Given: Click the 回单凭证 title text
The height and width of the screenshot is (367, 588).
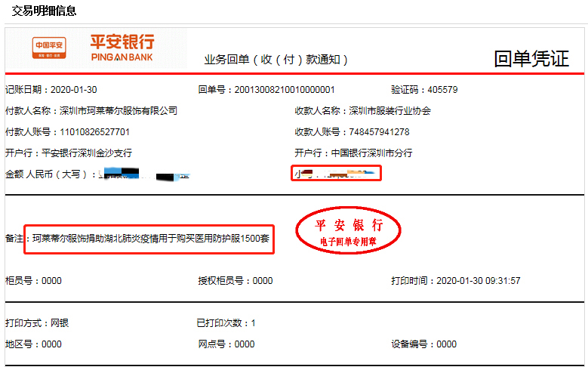Looking at the screenshot, I should coord(531,59).
